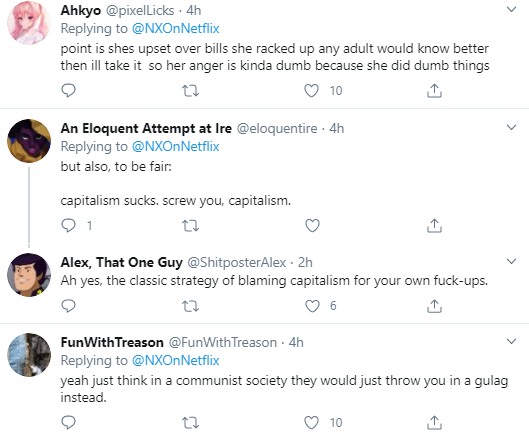Open FunWithTreason's profile avatar

[29, 355]
